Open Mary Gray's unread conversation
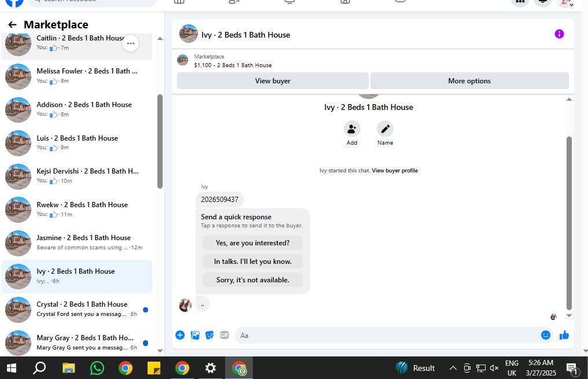Screen dimensions: 588x379 point(77,343)
